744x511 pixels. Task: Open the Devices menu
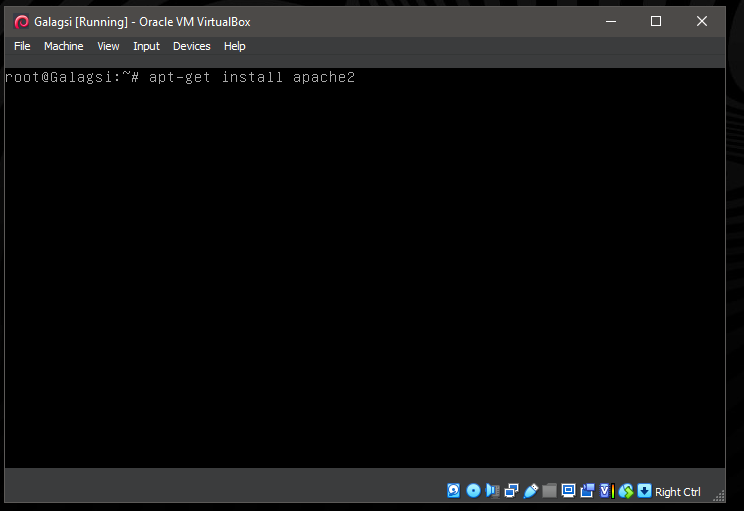(x=192, y=46)
